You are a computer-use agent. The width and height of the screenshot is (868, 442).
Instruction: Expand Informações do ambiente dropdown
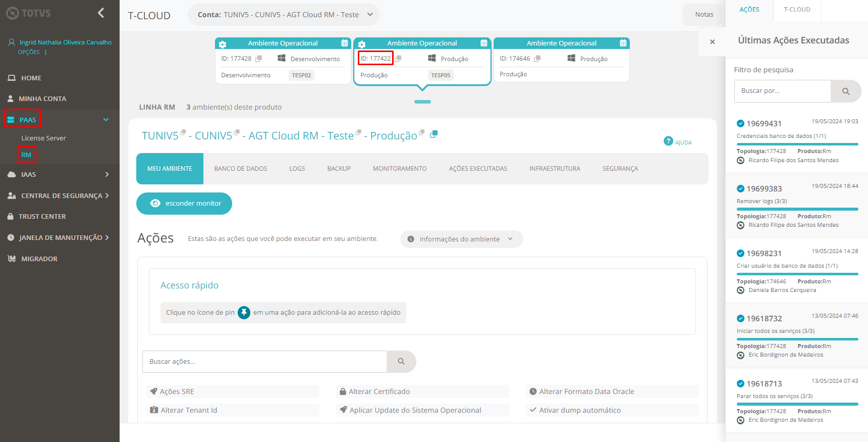[x=461, y=239]
